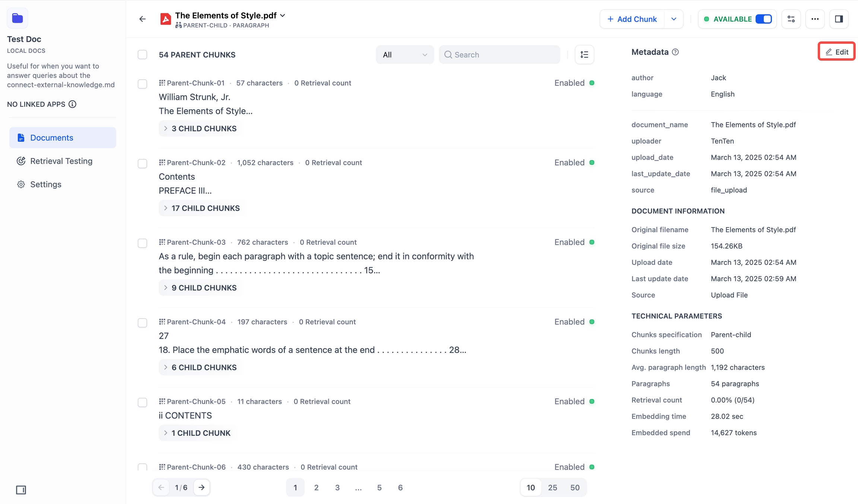This screenshot has height=504, width=858.
Task: Toggle the right metadata panel icon
Action: [839, 19]
